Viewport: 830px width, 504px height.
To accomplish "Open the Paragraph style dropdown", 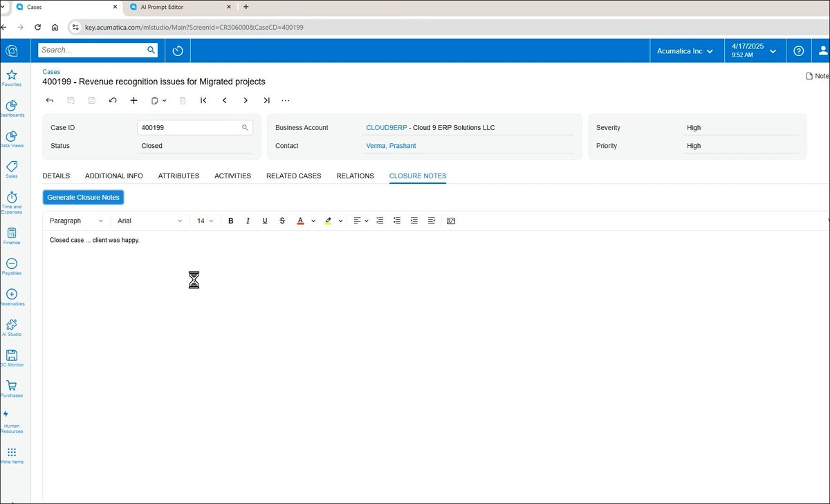I will [x=76, y=221].
